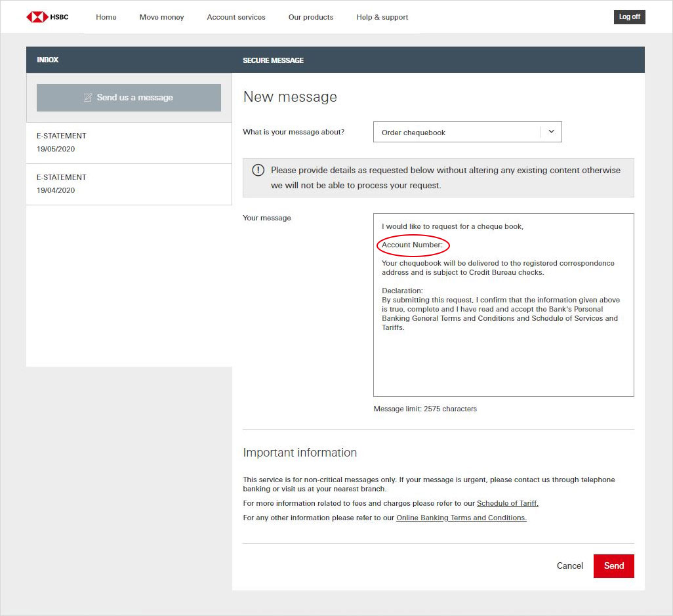Viewport: 673px width, 616px height.
Task: Send the secure message
Action: 614,565
